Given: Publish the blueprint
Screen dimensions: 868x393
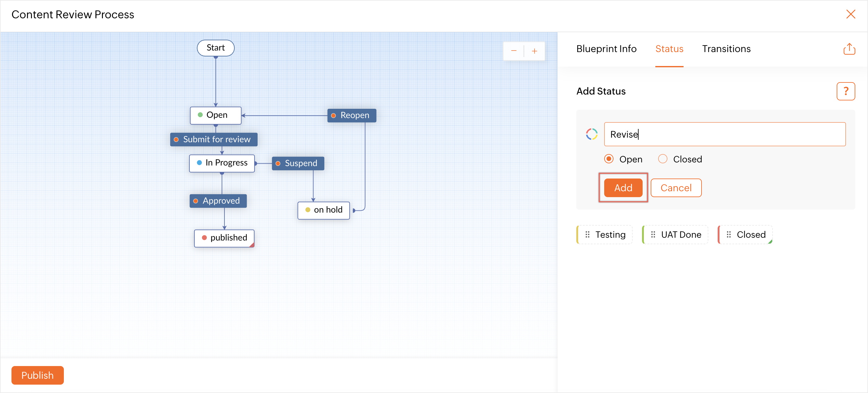Looking at the screenshot, I should coord(38,375).
